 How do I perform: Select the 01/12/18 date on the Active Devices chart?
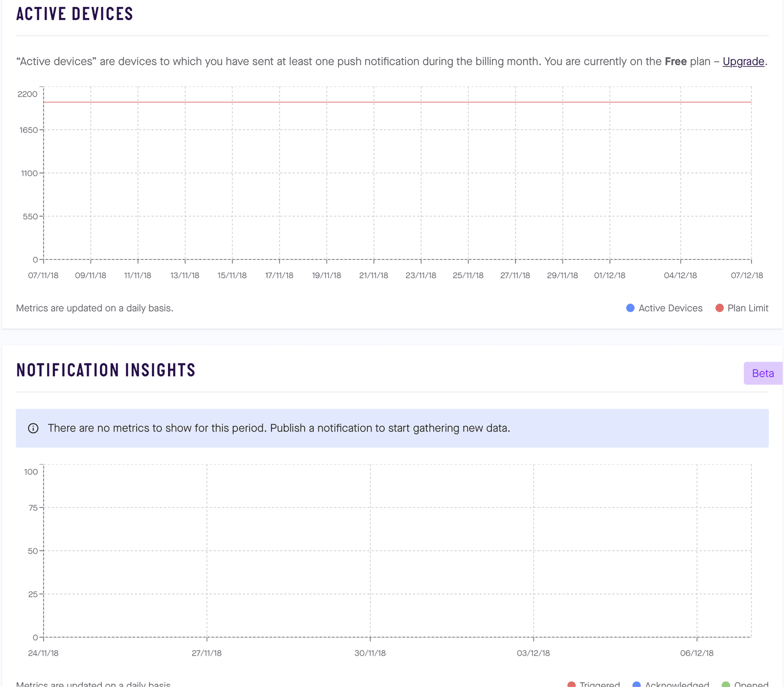pos(610,275)
